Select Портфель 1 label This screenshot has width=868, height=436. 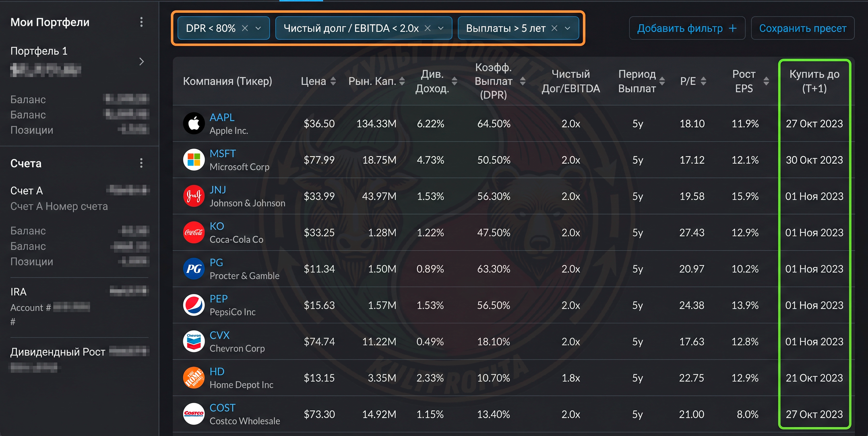point(39,51)
